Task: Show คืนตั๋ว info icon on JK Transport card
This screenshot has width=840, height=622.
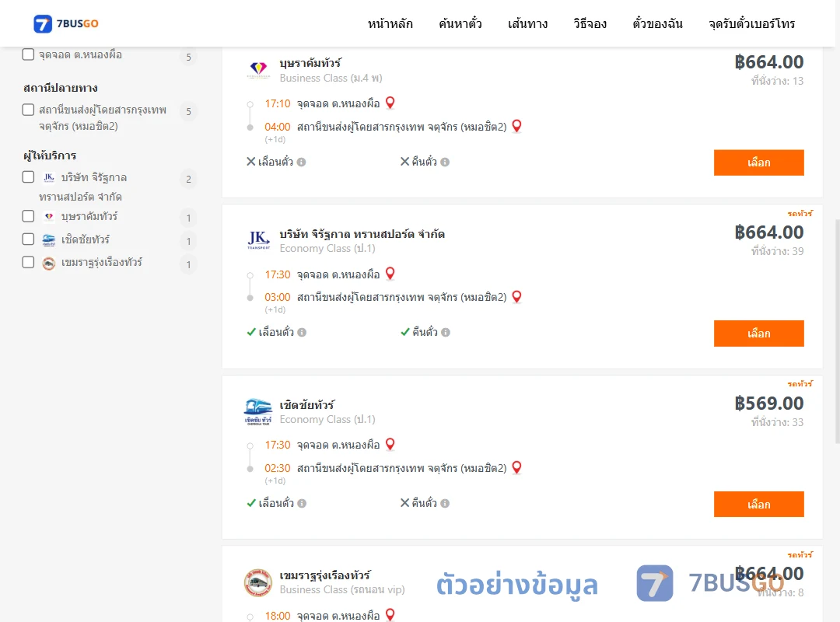Action: coord(446,332)
